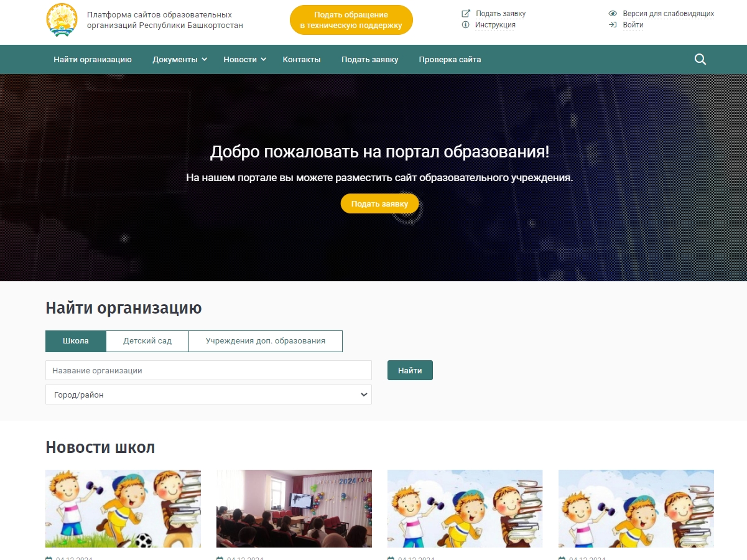Click the yellow Подать заявку banner button
The height and width of the screenshot is (560, 747).
[379, 203]
